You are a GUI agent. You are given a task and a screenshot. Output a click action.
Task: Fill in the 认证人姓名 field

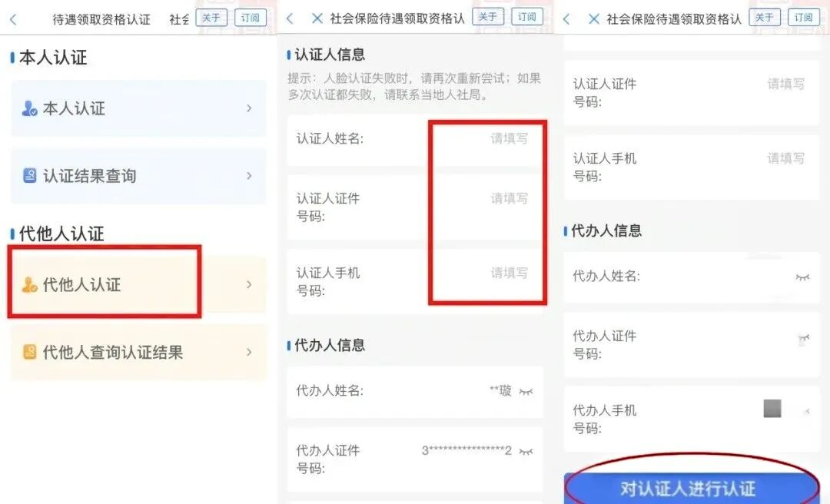coord(416,140)
